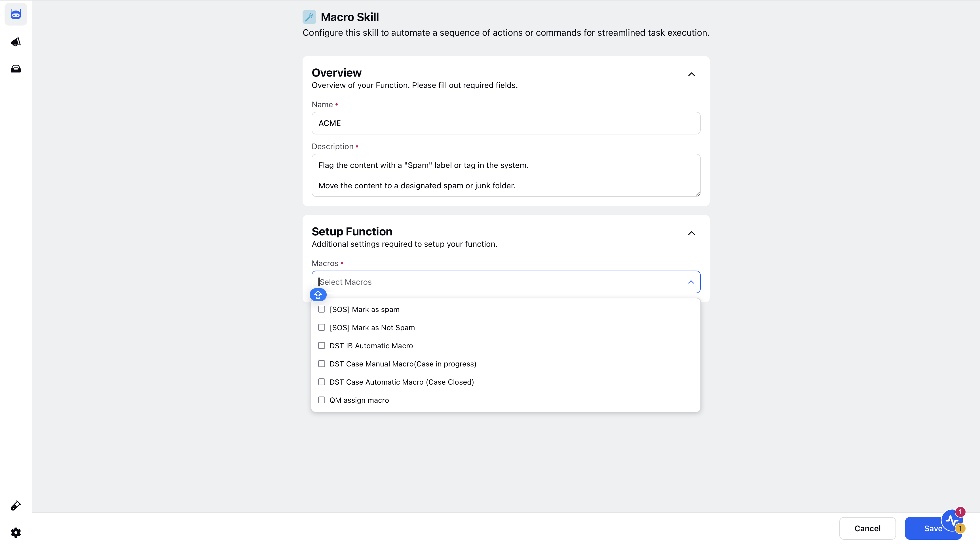980x544 pixels.
Task: Click the Macros field label
Action: pyautogui.click(x=325, y=263)
